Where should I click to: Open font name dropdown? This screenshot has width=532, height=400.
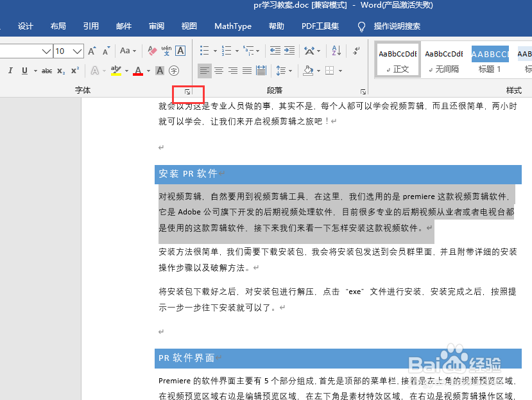46,51
